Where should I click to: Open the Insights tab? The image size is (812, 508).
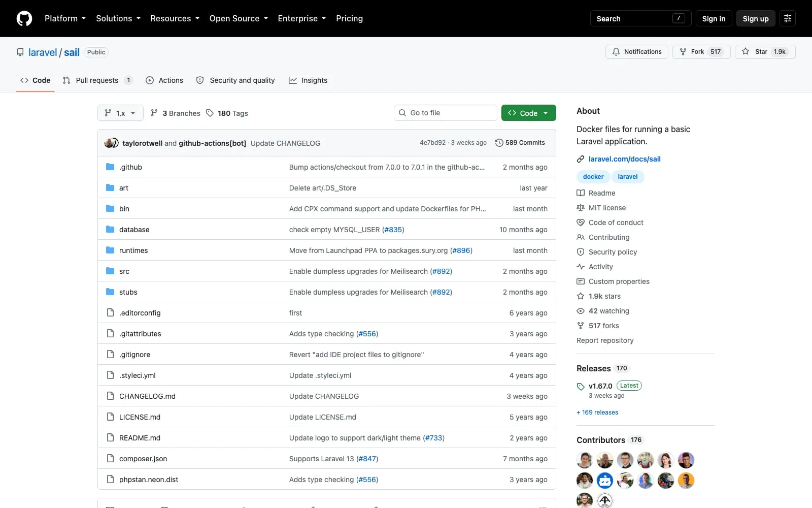coord(308,80)
